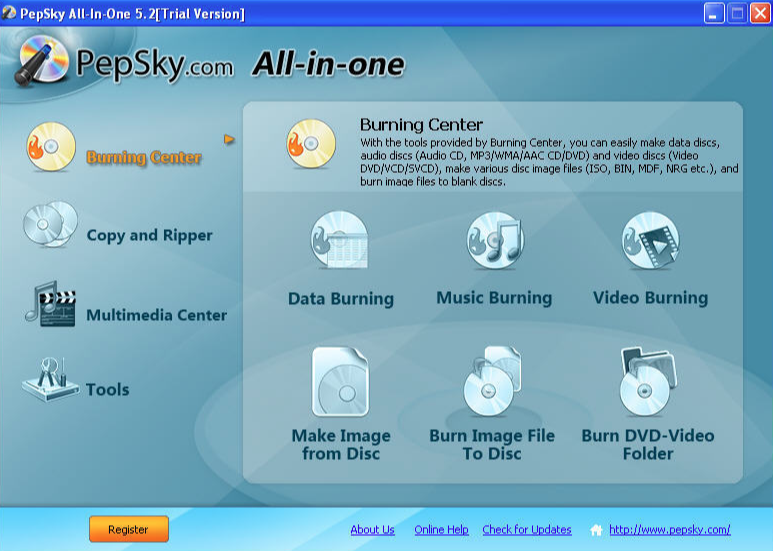
Task: Open Data Burning via its text label
Action: (x=341, y=299)
